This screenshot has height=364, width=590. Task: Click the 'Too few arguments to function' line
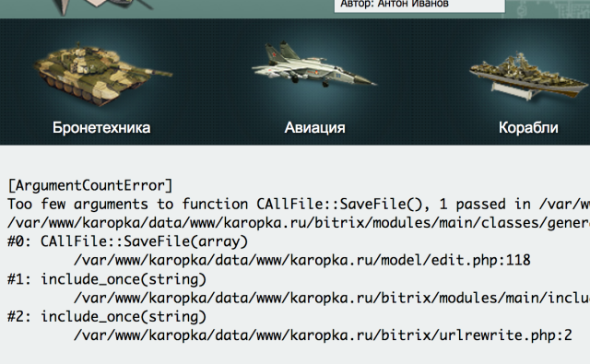(x=299, y=205)
